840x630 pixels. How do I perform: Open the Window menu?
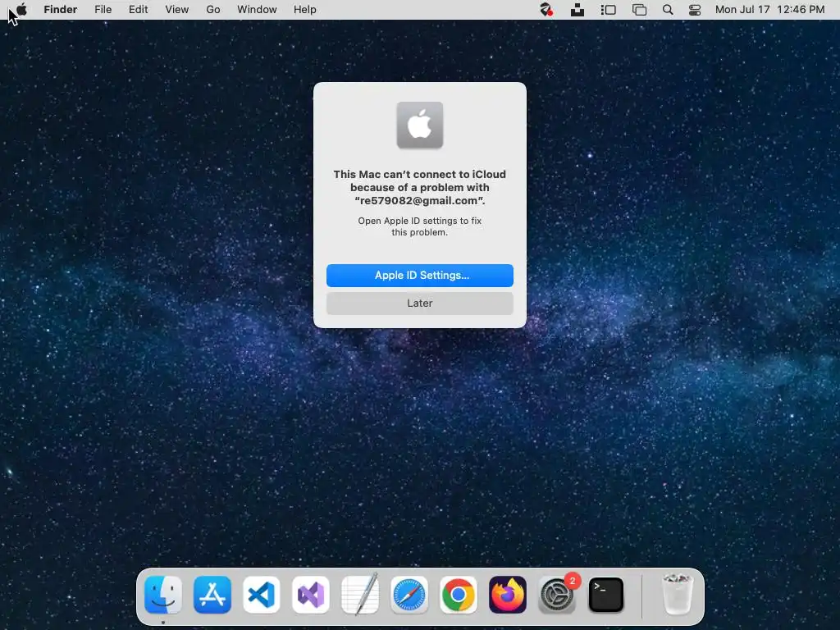point(257,10)
